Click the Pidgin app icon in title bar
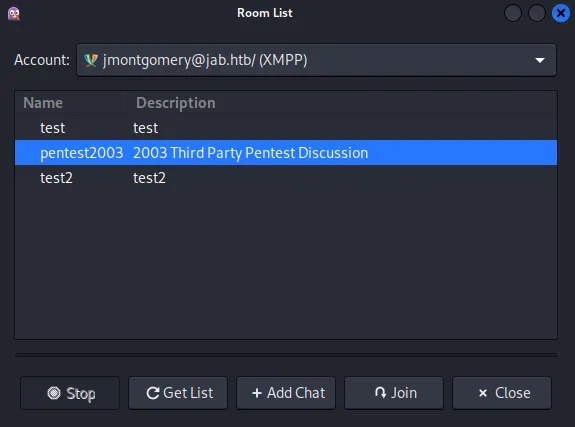 [14, 13]
